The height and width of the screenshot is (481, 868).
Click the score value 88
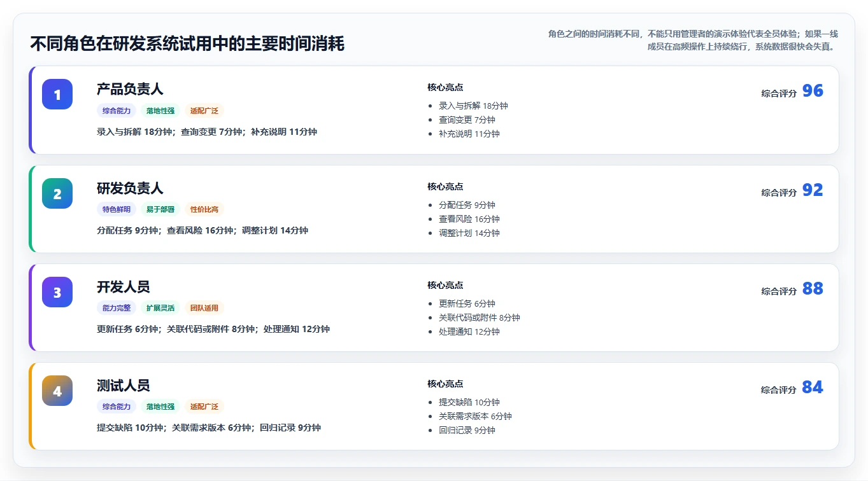[813, 289]
